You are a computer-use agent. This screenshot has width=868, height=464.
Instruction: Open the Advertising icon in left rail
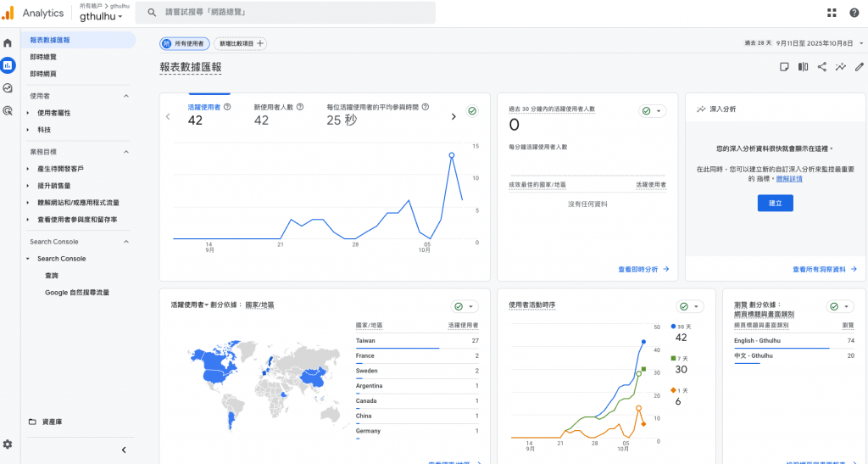click(x=8, y=110)
